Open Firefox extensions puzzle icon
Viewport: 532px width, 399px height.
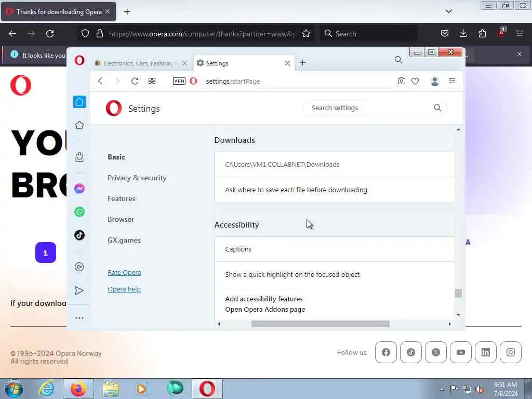[x=482, y=34]
